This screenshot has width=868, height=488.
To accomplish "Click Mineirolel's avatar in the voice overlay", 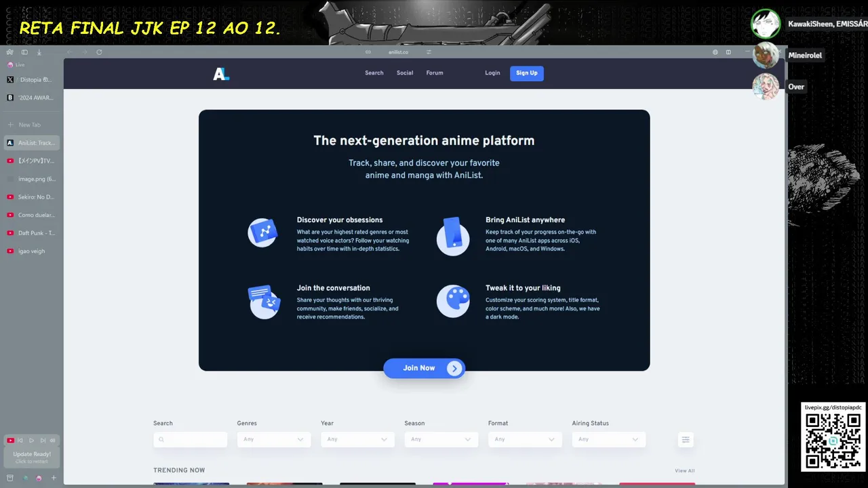I will [x=766, y=56].
